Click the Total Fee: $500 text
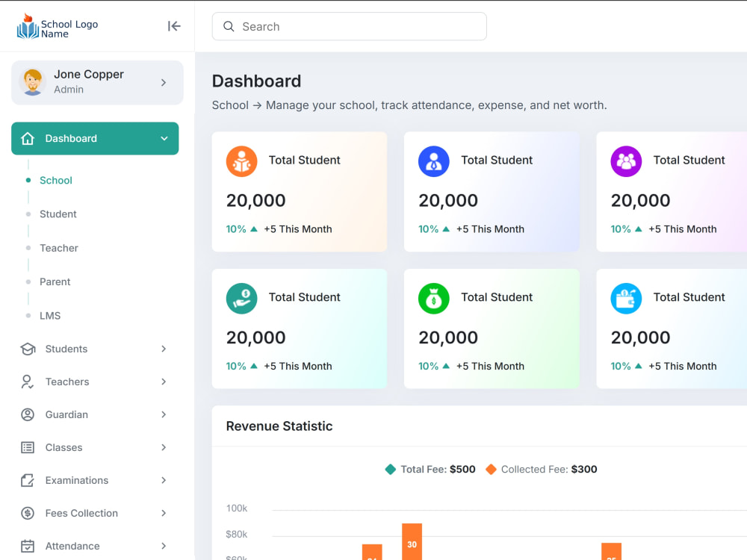The height and width of the screenshot is (560, 747). click(x=438, y=470)
